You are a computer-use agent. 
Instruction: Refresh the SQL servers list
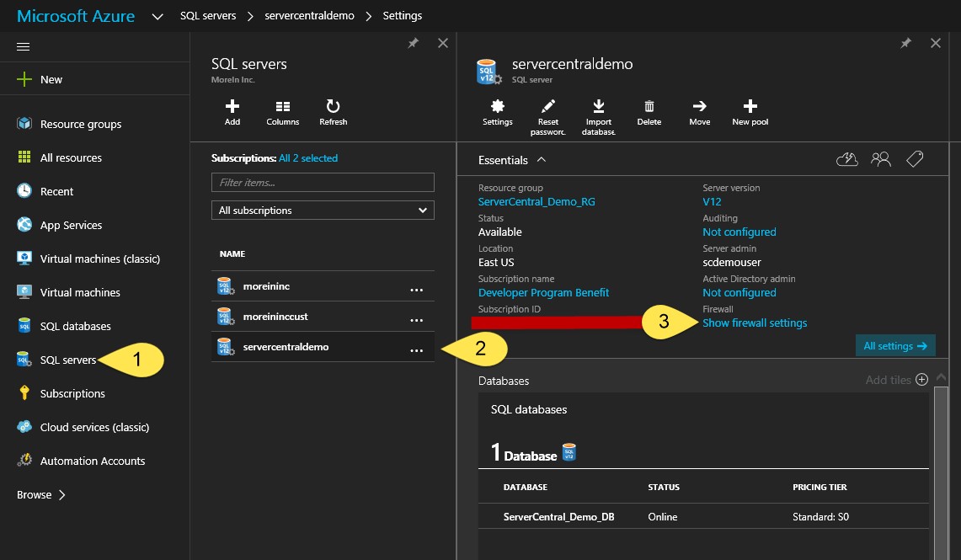click(x=333, y=107)
